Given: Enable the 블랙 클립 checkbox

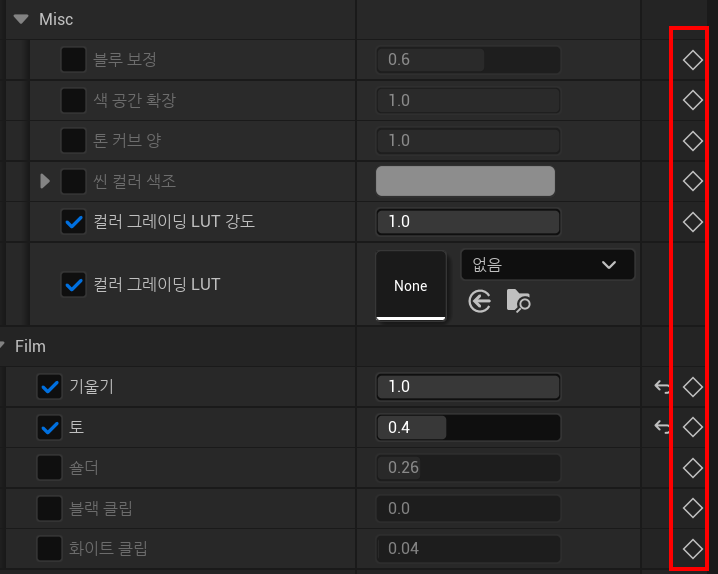Looking at the screenshot, I should (x=49, y=508).
